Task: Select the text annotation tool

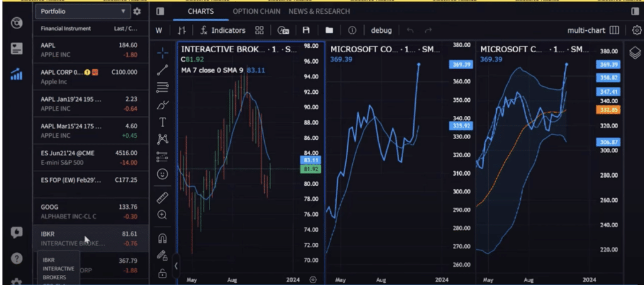Action: [163, 122]
